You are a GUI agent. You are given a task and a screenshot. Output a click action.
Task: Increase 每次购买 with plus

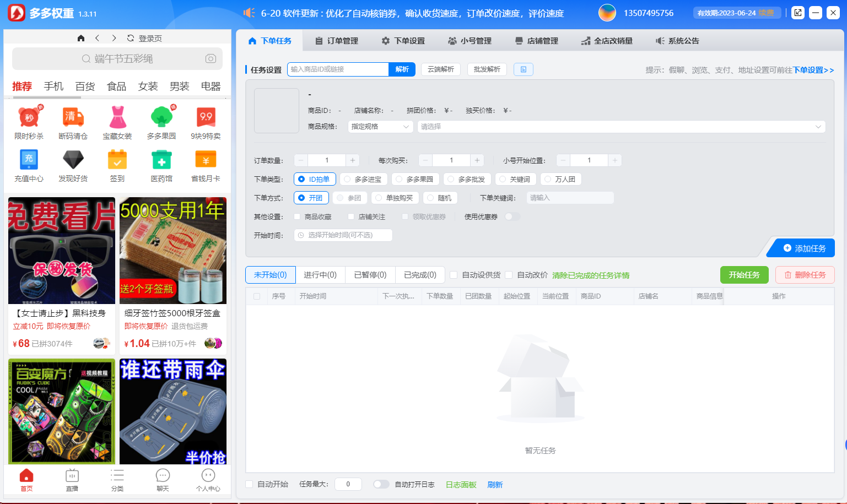pos(477,160)
